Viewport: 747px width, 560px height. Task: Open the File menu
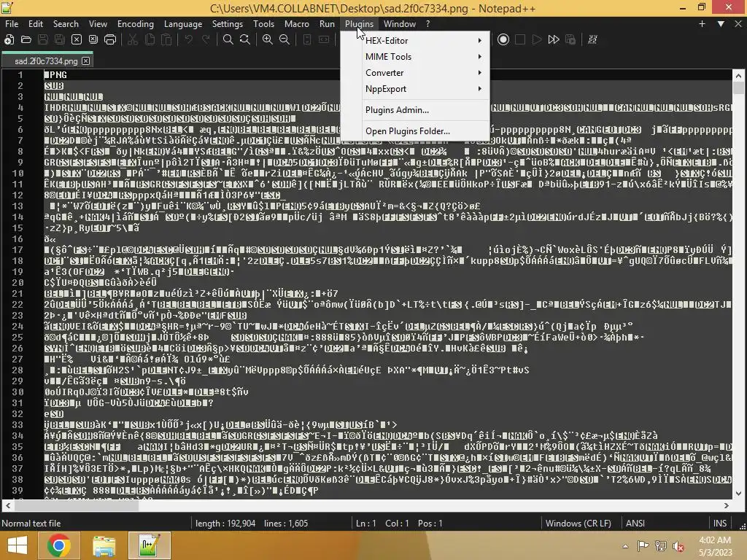point(12,24)
